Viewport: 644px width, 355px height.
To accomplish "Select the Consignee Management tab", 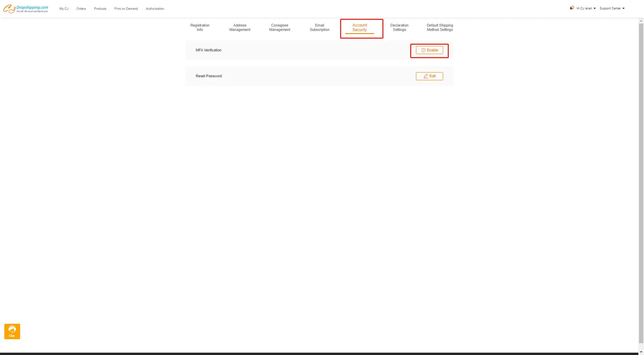I will click(x=279, y=28).
